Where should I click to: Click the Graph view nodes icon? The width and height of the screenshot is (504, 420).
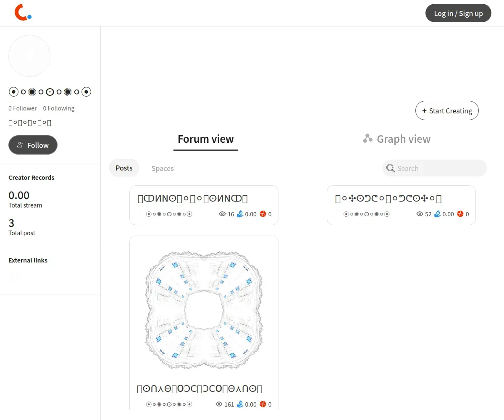367,139
